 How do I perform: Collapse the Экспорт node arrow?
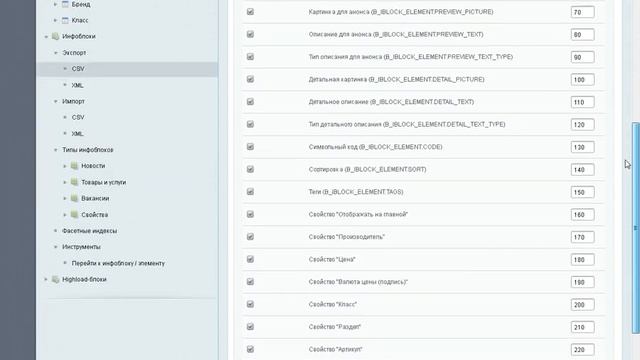pos(56,53)
